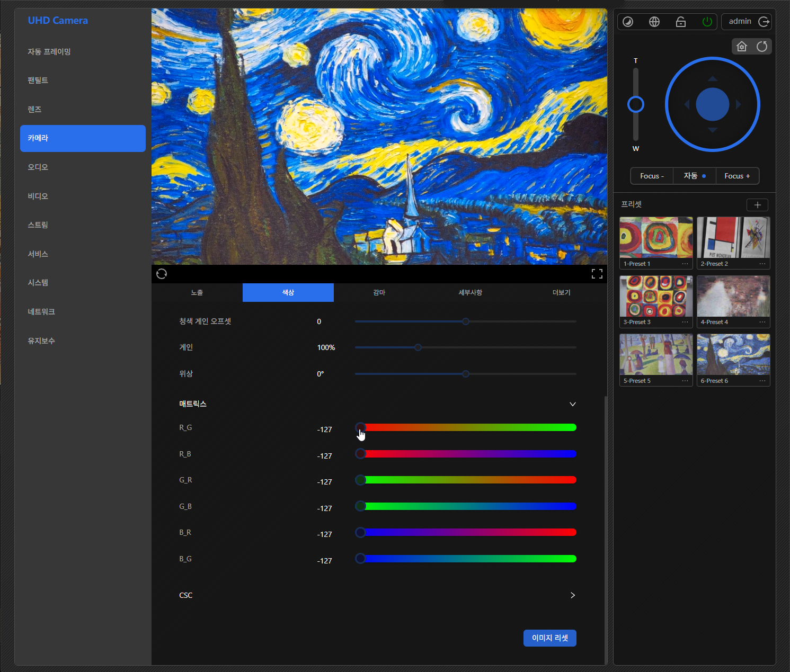Click the joystick center button

713,104
